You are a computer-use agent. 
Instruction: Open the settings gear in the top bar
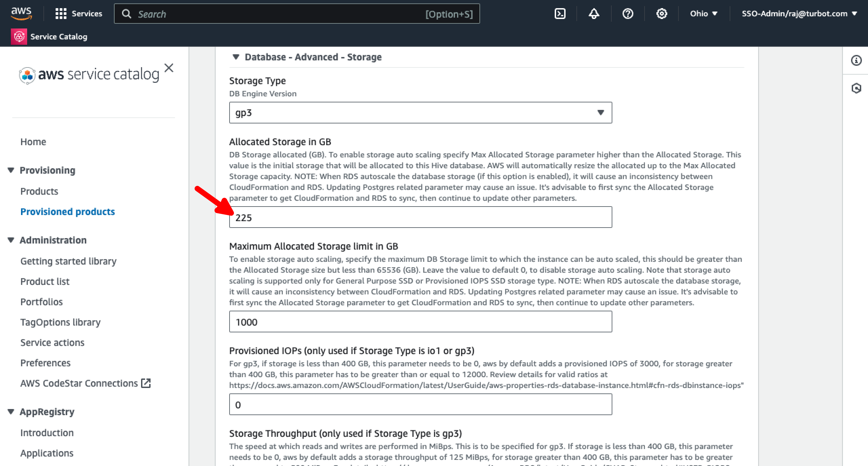(661, 14)
